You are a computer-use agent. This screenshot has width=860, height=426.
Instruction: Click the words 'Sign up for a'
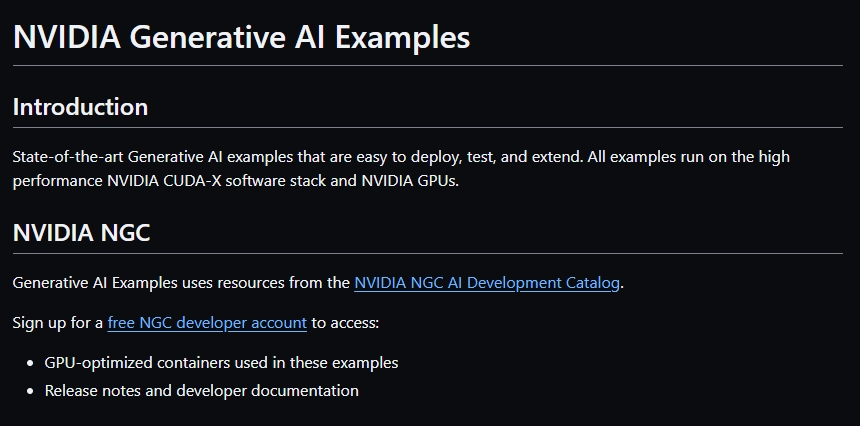pyautogui.click(x=57, y=323)
